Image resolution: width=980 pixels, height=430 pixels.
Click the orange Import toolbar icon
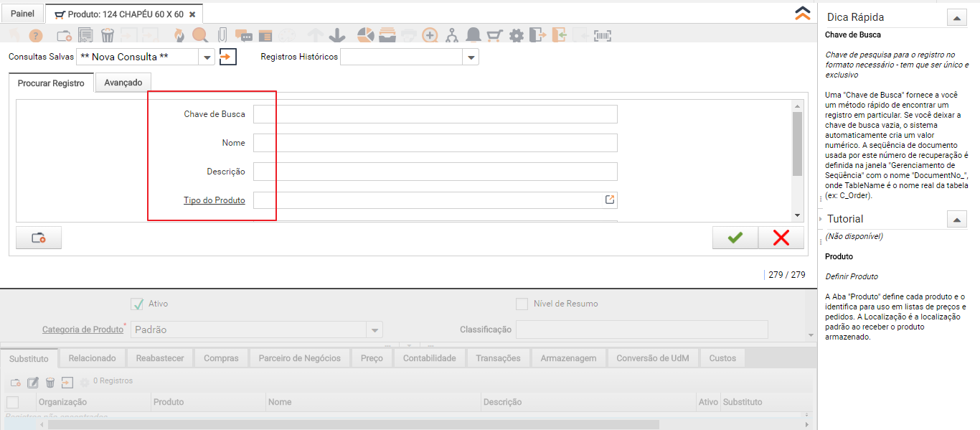[x=560, y=35]
